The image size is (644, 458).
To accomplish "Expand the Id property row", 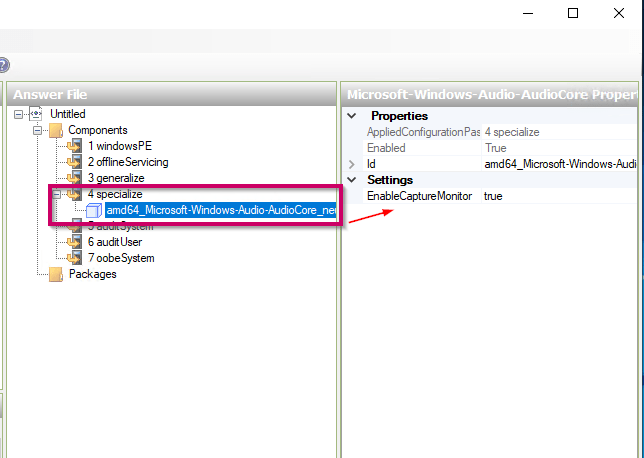I will pyautogui.click(x=351, y=164).
